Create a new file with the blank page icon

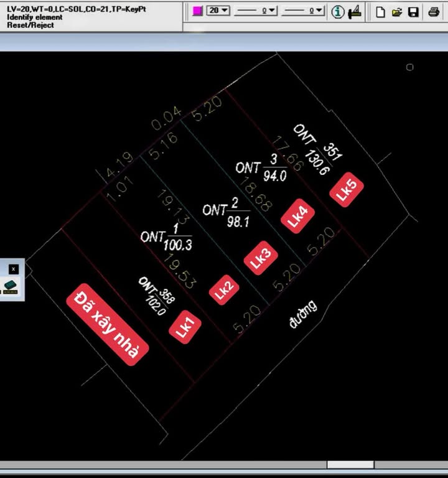[x=380, y=12]
